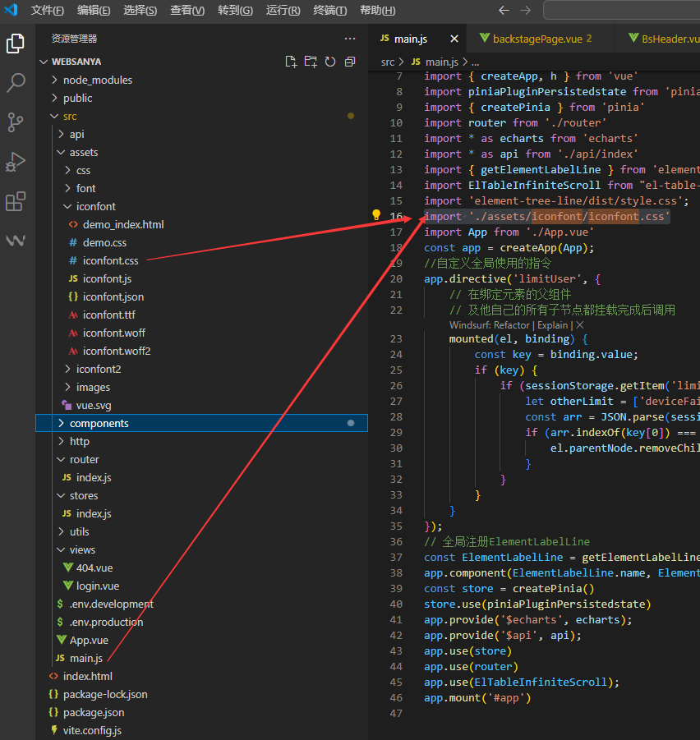Open the 编辑(E) menu
The width and height of the screenshot is (700, 740).
pos(94,11)
